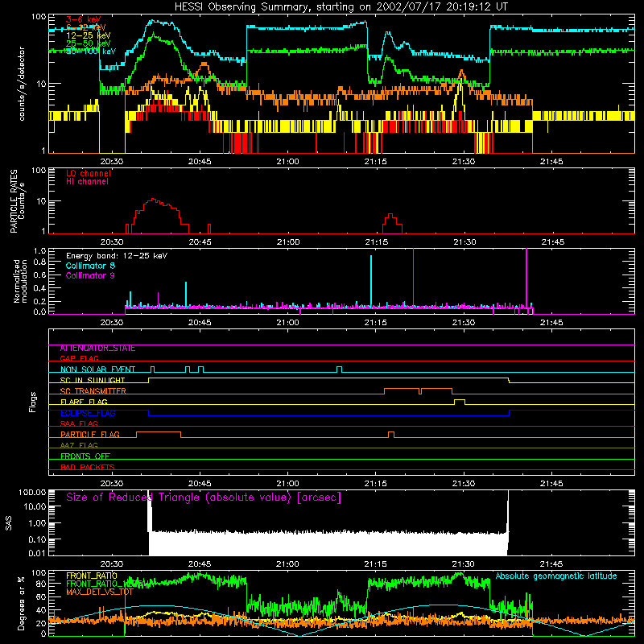Select the Collimator 9 legend label
The width and height of the screenshot is (644, 644).
click(90, 275)
